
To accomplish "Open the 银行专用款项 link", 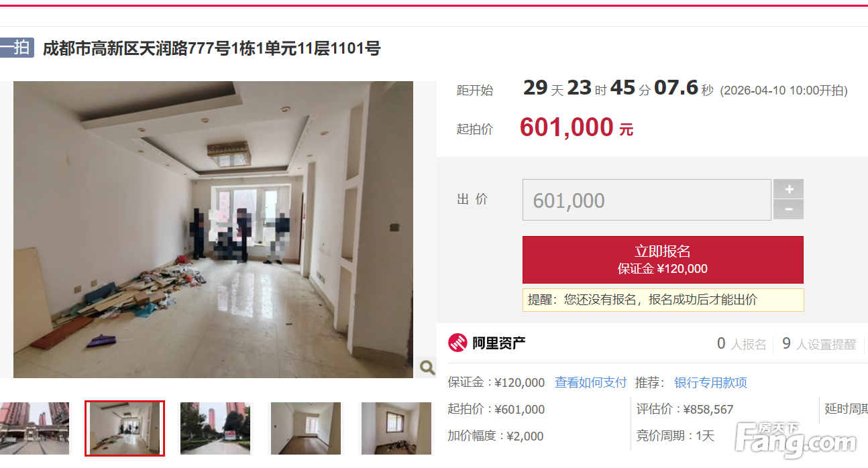I will [710, 383].
